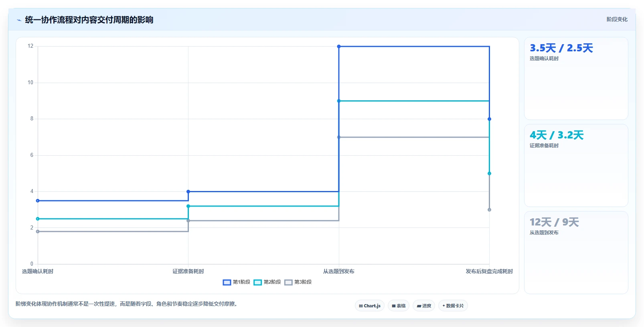The image size is (644, 327).
Task: Click the Chart.js tag label
Action: click(x=372, y=306)
